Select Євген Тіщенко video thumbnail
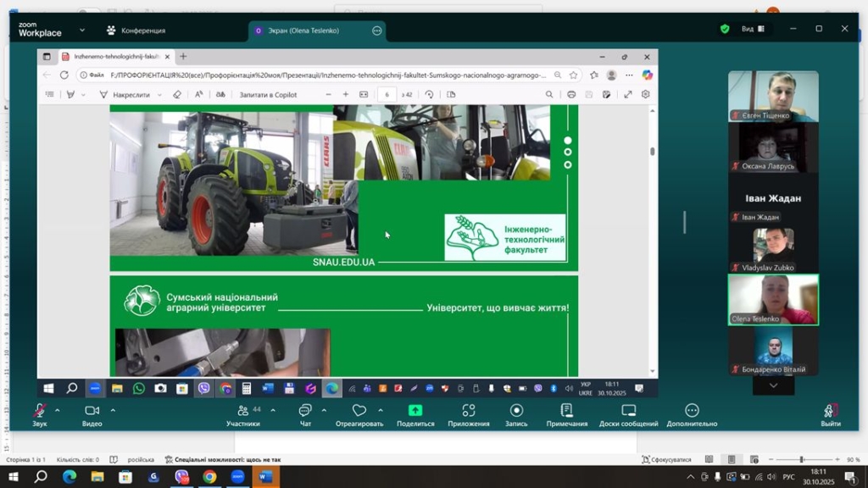The width and height of the screenshot is (868, 488). 773,96
